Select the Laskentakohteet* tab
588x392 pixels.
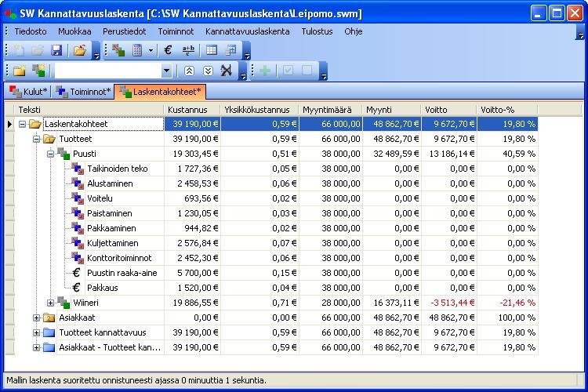pos(161,92)
